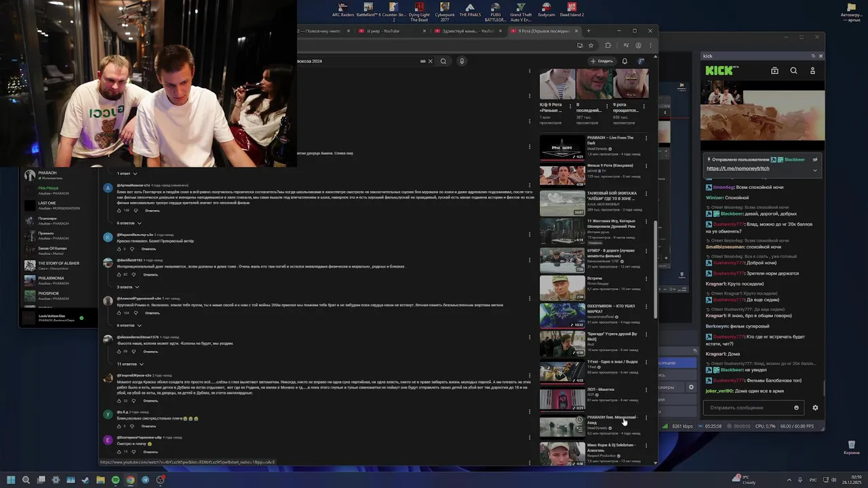Clear the YouTube search field text
The width and height of the screenshot is (868, 488).
[x=431, y=61]
